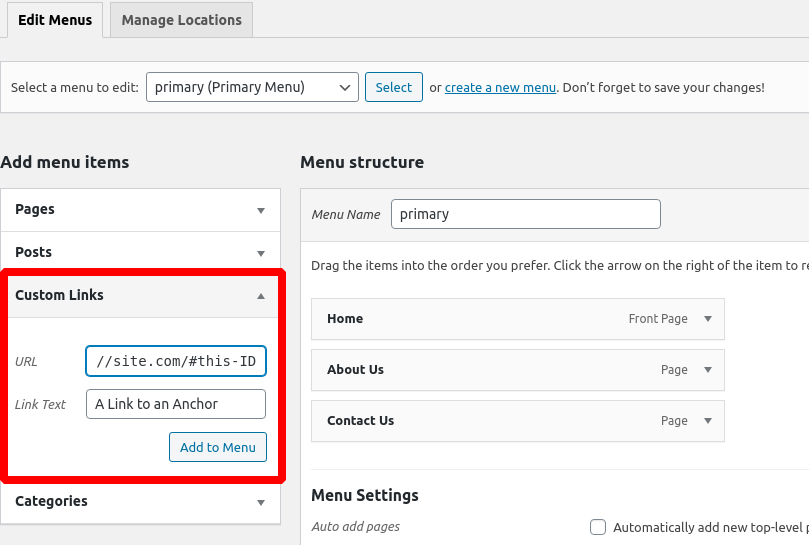Expand the Home menu item arrow
The height and width of the screenshot is (545, 809).
[708, 319]
